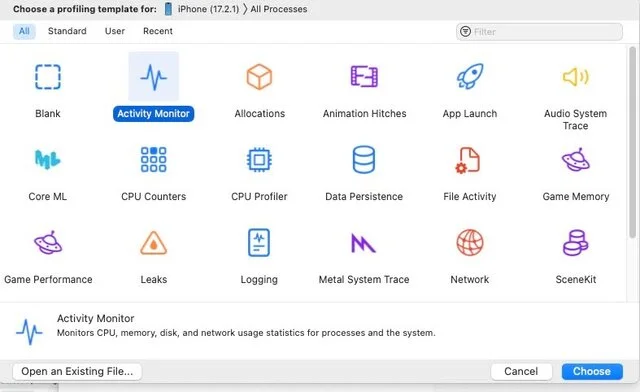Image resolution: width=640 pixels, height=392 pixels.
Task: Choose the CPU Profiler chip icon
Action: click(259, 160)
